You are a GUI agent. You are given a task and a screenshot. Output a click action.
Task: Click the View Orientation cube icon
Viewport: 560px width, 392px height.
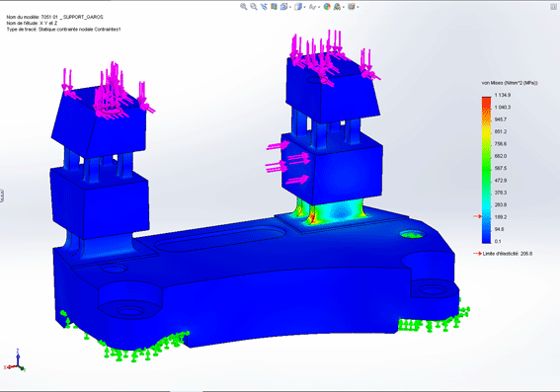point(283,7)
